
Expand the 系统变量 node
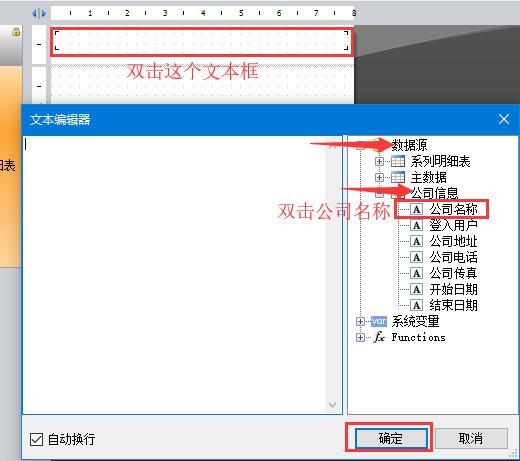[x=360, y=321]
